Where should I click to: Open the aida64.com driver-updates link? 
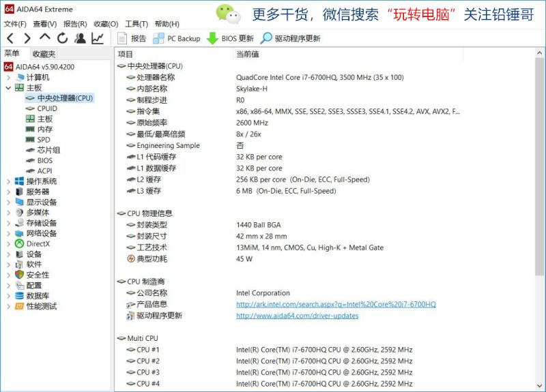pyautogui.click(x=298, y=316)
